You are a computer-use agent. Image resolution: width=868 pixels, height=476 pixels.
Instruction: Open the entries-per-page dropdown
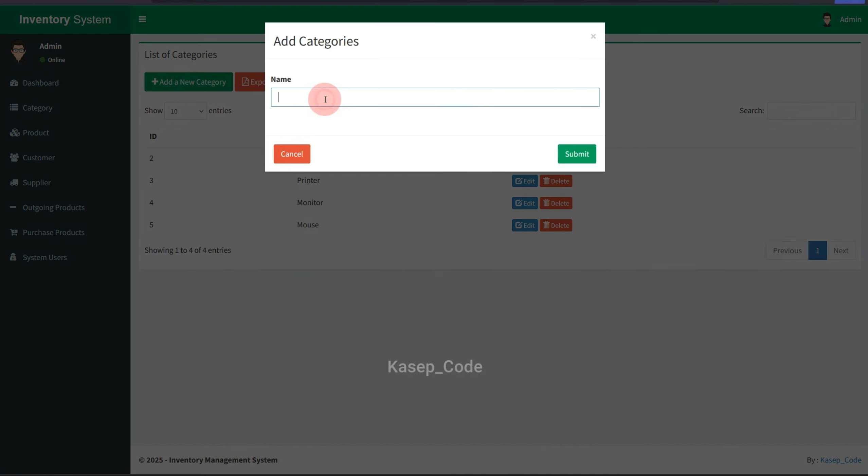point(186,111)
